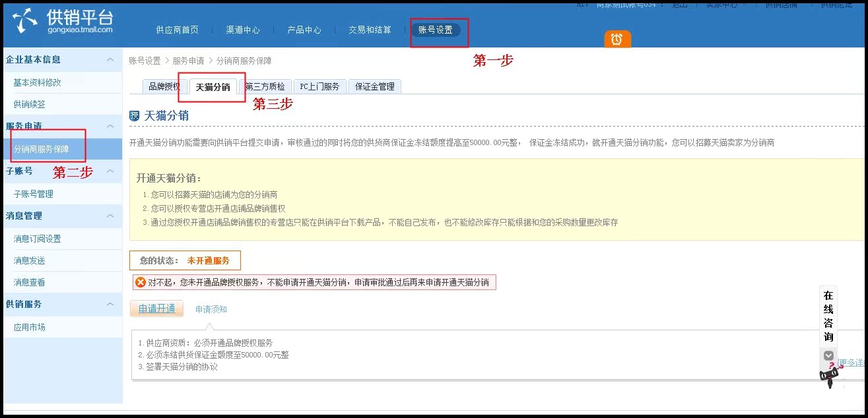The width and height of the screenshot is (868, 418).
Task: Open 子账号管理 in the sidebar
Action: click(x=34, y=194)
